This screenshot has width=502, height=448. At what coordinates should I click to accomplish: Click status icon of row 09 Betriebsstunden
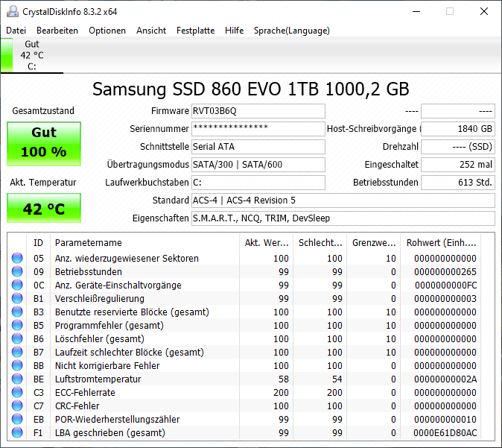click(17, 271)
